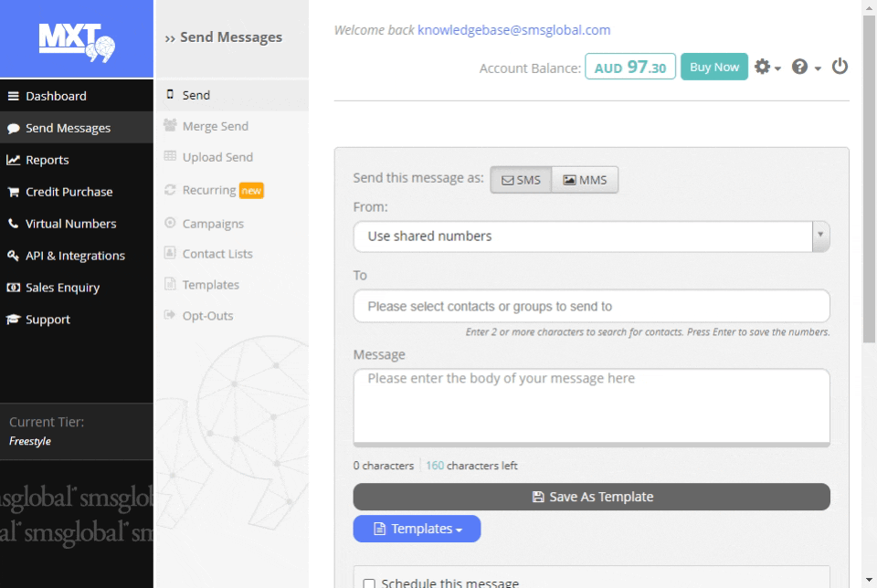Click Save As Template button

591,497
